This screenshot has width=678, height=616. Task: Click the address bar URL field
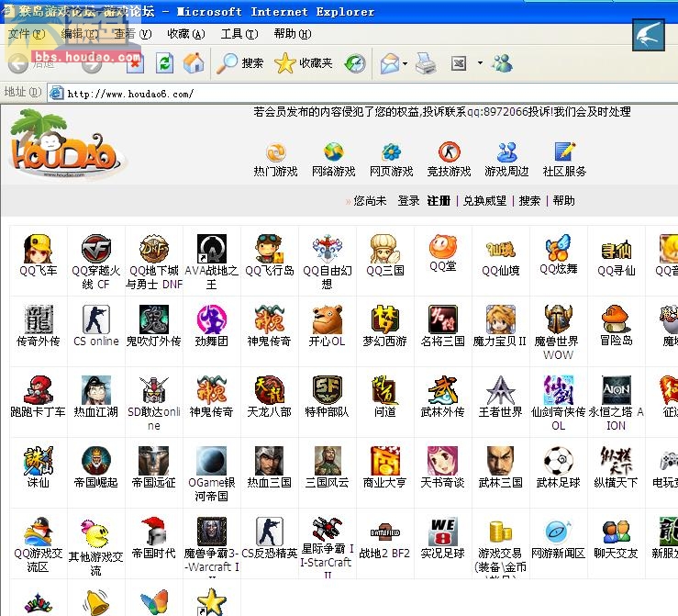(363, 94)
